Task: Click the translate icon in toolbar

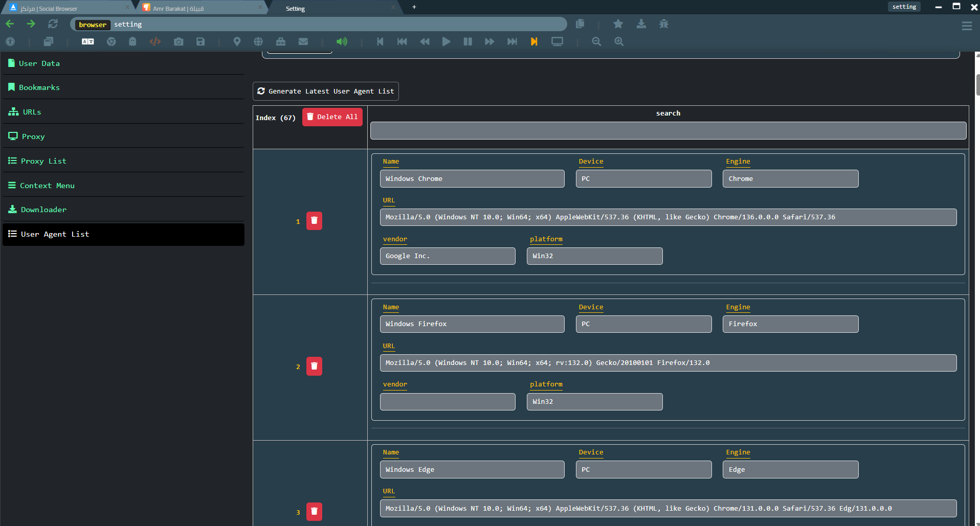Action: click(x=88, y=41)
